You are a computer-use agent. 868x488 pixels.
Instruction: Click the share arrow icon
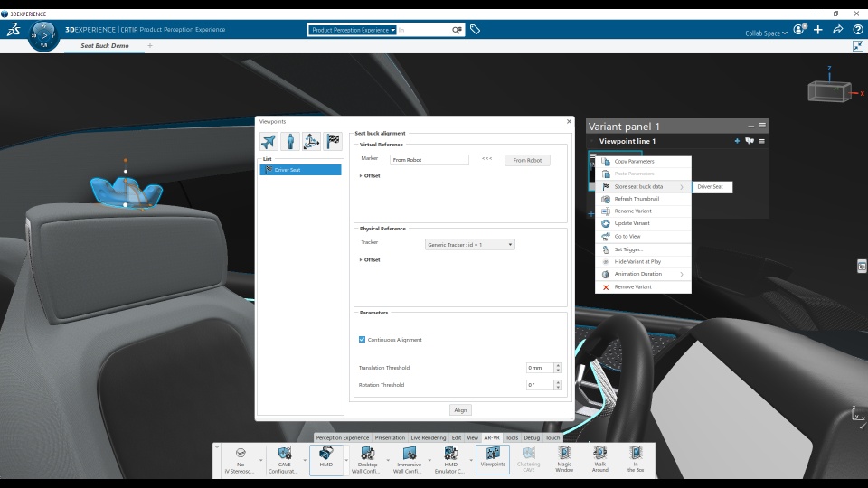tap(837, 29)
